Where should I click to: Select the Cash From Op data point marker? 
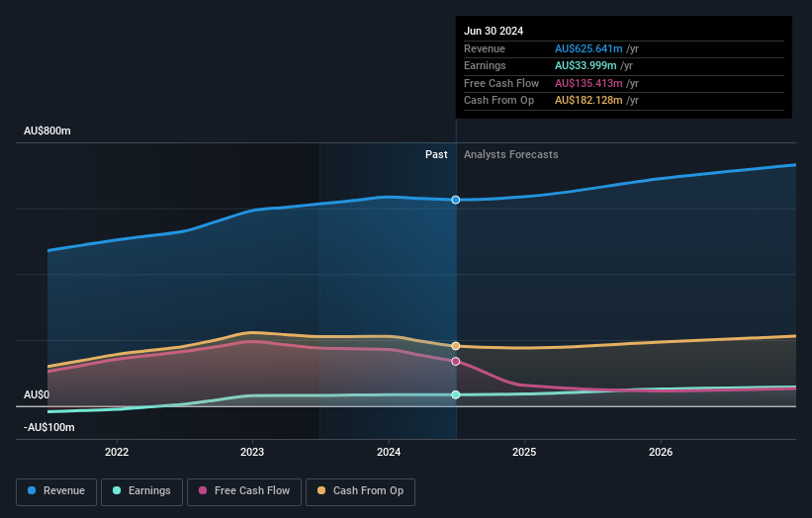click(456, 346)
